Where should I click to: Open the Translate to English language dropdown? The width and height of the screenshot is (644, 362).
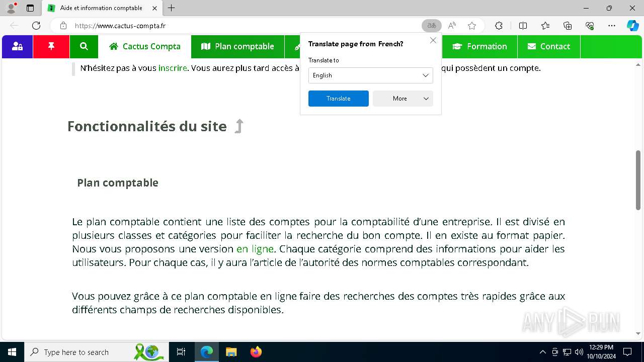click(371, 75)
